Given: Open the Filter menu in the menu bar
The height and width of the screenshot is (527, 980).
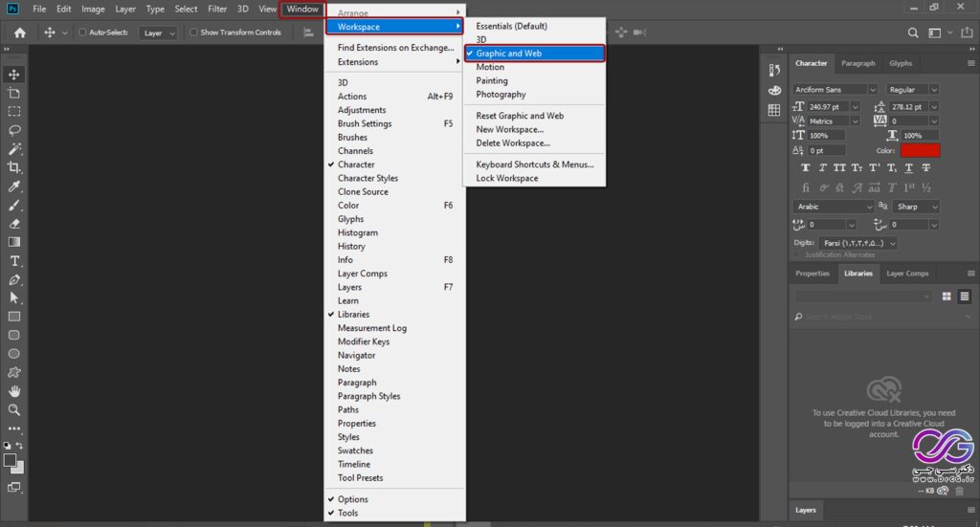Looking at the screenshot, I should (x=217, y=9).
